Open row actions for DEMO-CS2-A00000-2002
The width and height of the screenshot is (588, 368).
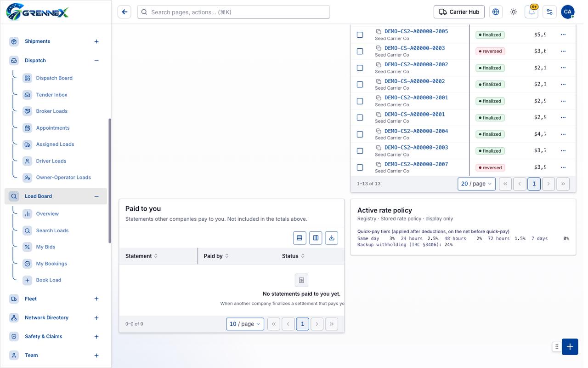pos(563,68)
